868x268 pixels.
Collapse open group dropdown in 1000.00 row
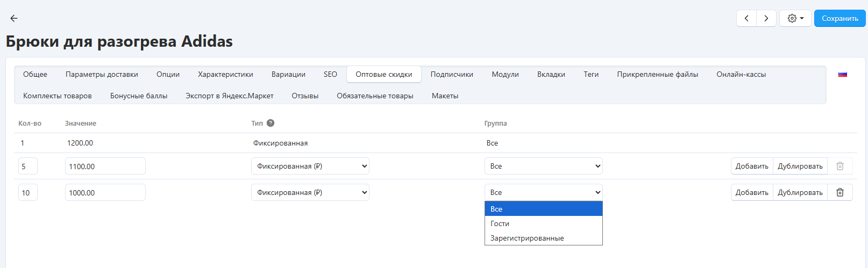544,192
